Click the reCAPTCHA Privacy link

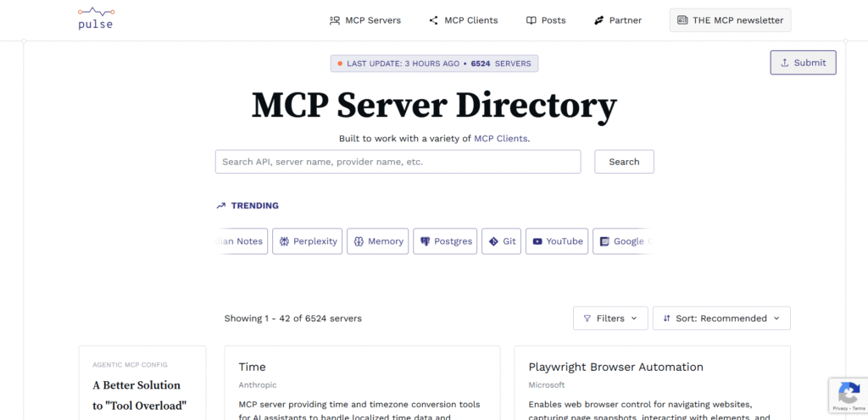pos(840,408)
